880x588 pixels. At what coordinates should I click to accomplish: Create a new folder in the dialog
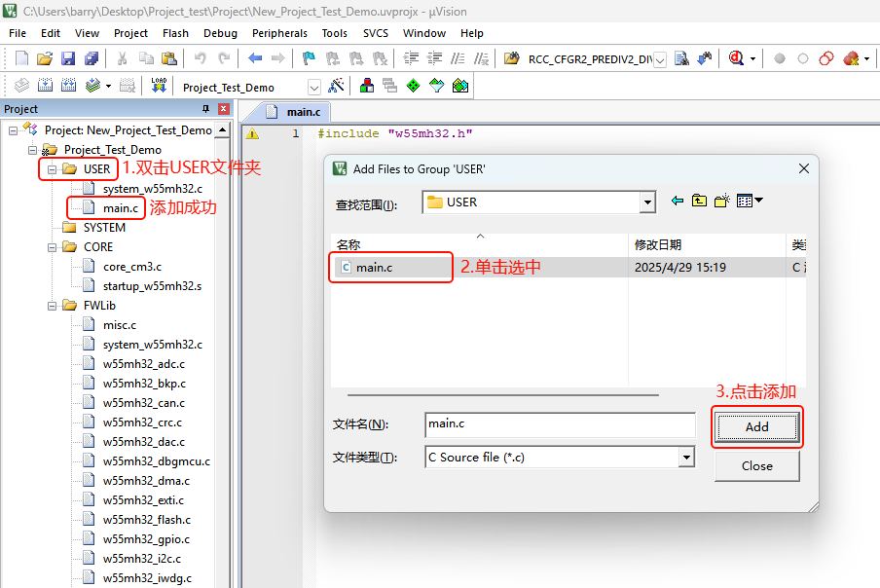[x=721, y=202]
